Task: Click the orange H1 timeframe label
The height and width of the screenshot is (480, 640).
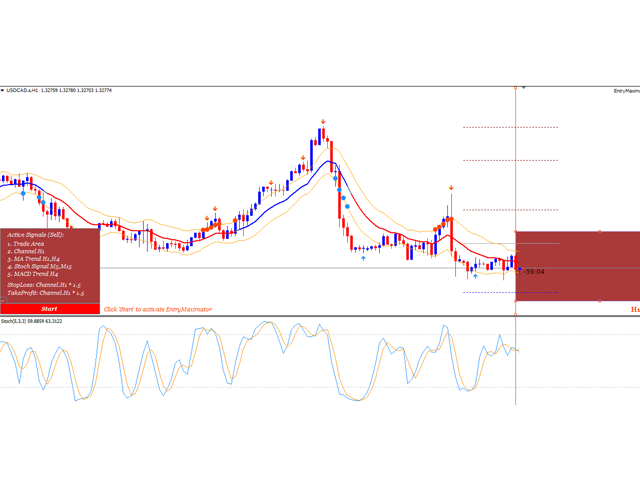Action: click(x=635, y=309)
